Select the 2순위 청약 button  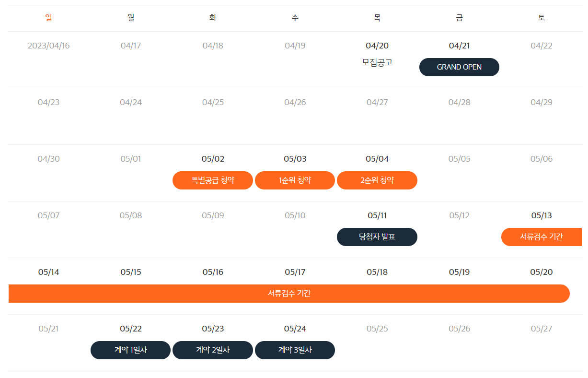pos(377,180)
